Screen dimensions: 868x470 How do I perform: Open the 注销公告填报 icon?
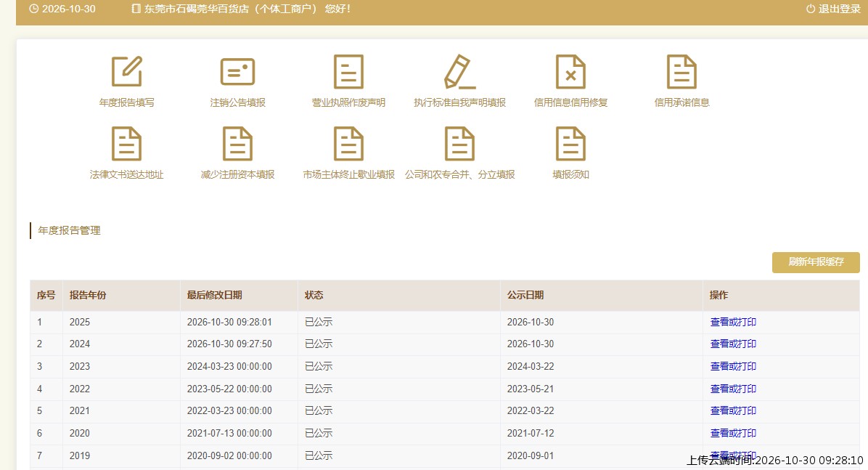[237, 71]
